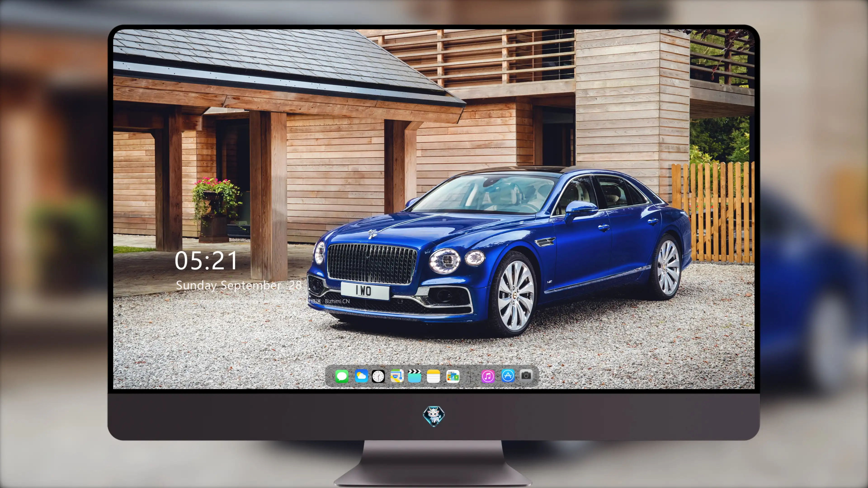Click the dragon logo on monitor chin
Image resolution: width=868 pixels, height=488 pixels.
click(x=434, y=416)
